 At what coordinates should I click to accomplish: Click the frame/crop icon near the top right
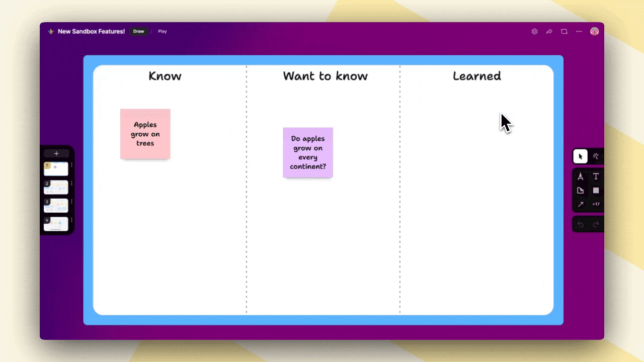564,31
